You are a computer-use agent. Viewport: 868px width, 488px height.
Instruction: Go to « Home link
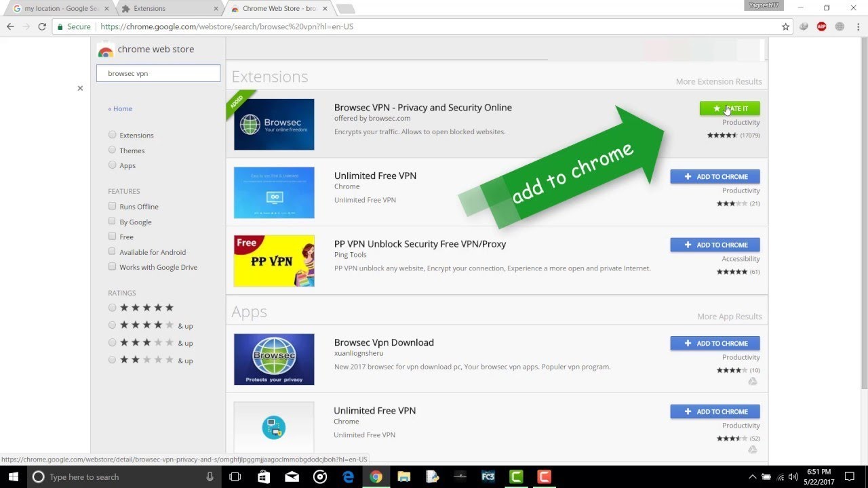pos(120,108)
